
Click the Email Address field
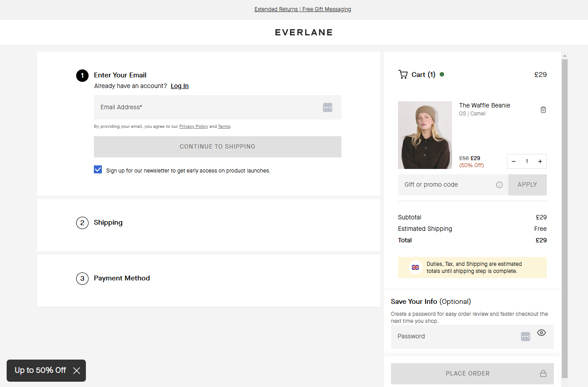217,107
